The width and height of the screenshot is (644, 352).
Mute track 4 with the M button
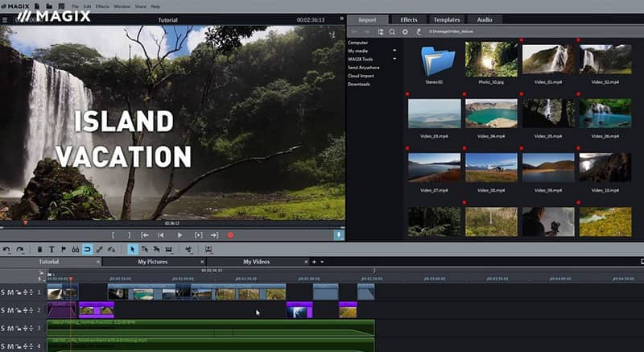click(10, 346)
